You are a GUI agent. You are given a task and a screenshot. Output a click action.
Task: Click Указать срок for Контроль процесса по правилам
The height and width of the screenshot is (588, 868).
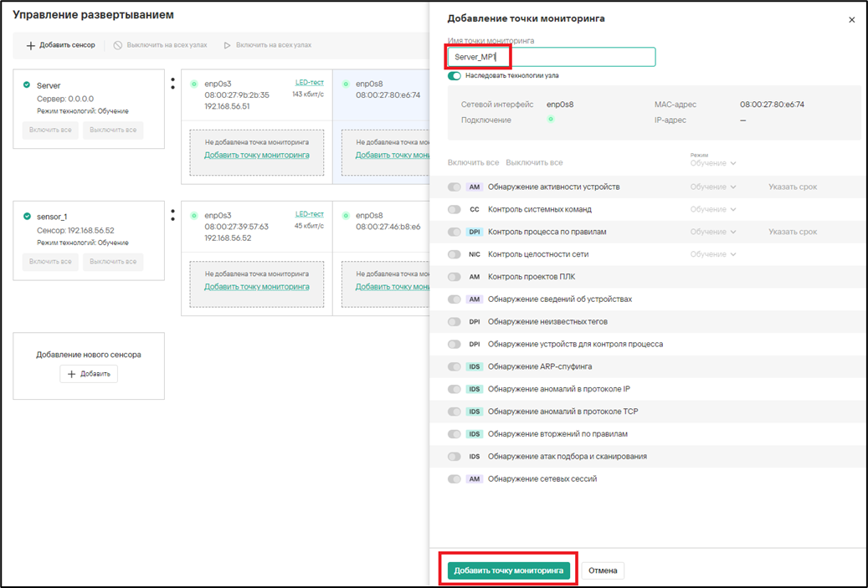click(x=793, y=232)
